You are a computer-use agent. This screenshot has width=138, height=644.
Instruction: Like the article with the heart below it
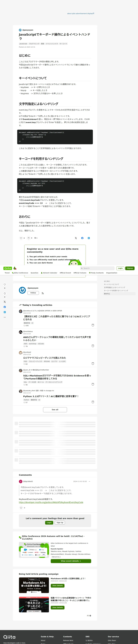pos(21,238)
